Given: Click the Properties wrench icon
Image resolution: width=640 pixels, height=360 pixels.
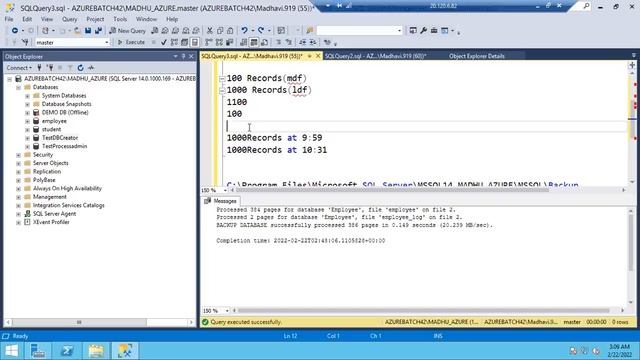Looking at the screenshot, I should (423, 31).
